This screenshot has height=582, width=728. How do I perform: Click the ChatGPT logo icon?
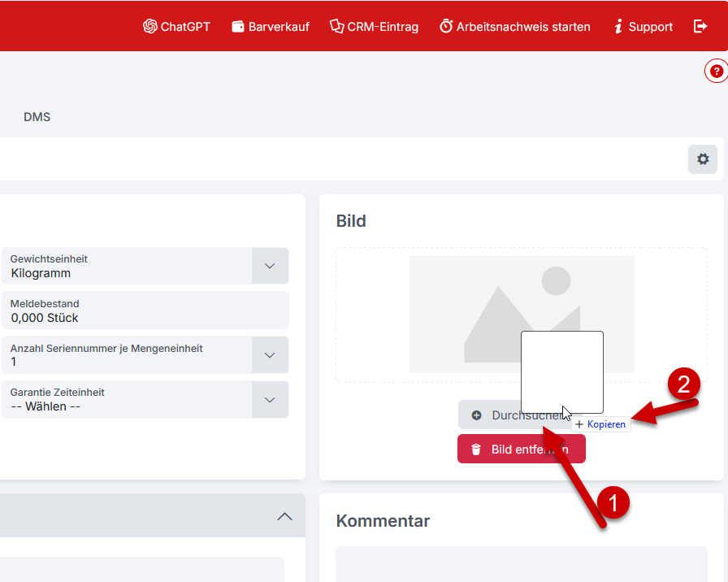pos(149,26)
